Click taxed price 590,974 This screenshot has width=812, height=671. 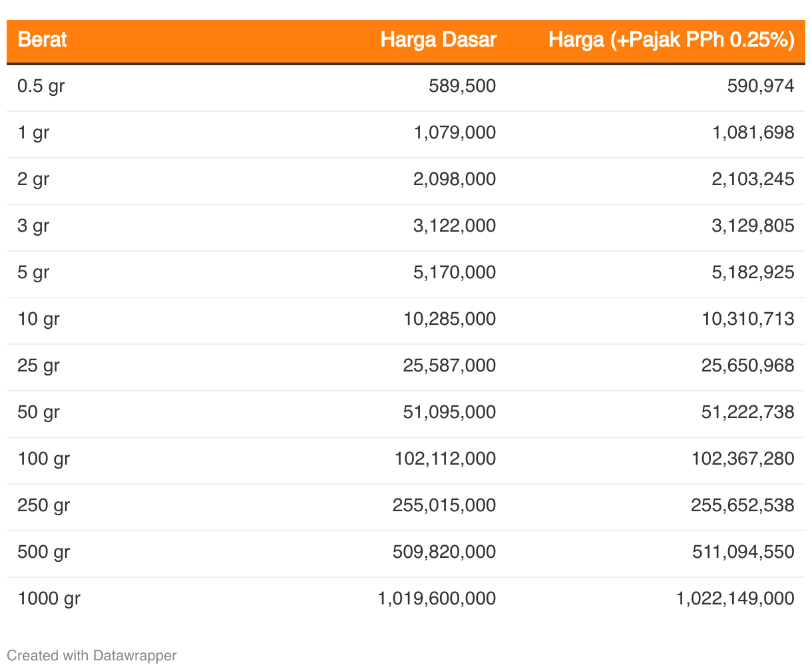tap(761, 86)
